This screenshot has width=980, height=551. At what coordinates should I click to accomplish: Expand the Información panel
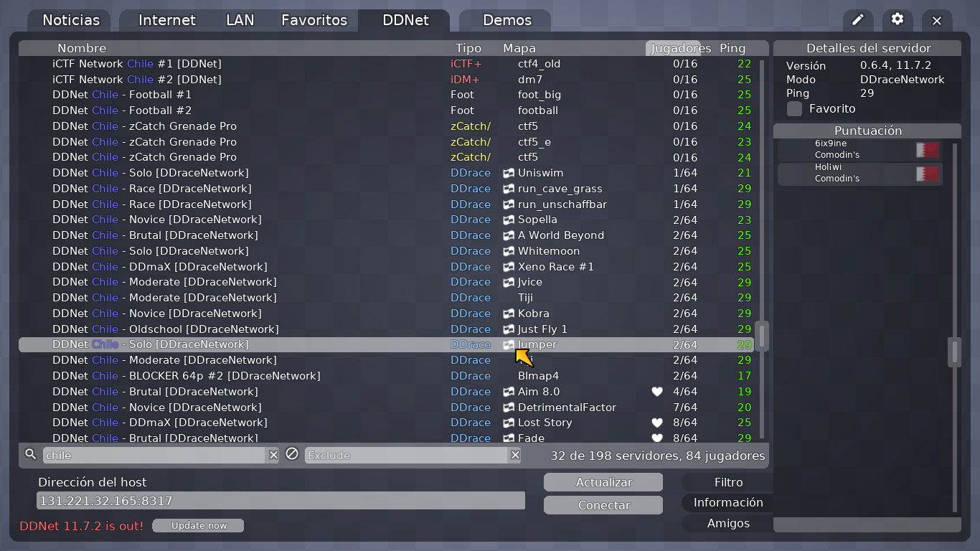(727, 502)
